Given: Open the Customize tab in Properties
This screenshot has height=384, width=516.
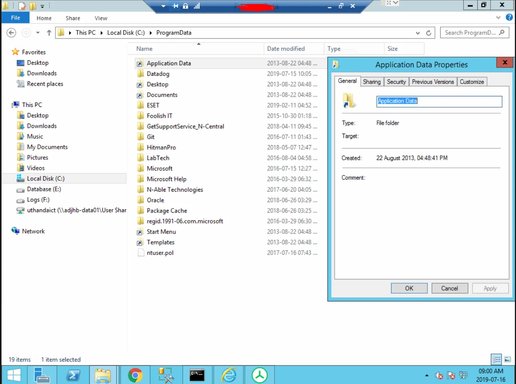Looking at the screenshot, I should [472, 82].
